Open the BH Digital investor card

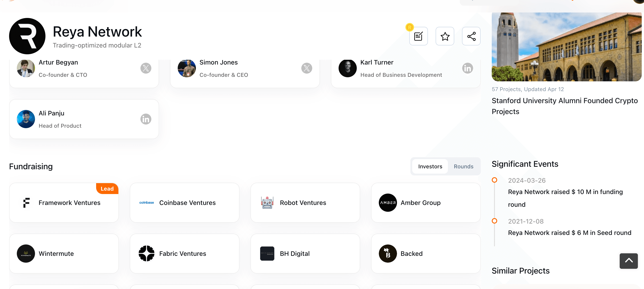pos(305,253)
